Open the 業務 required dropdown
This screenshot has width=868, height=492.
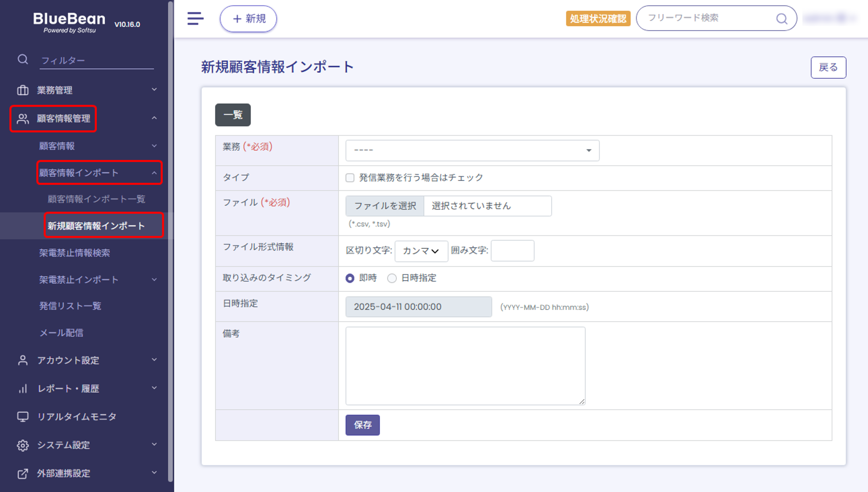(x=472, y=150)
